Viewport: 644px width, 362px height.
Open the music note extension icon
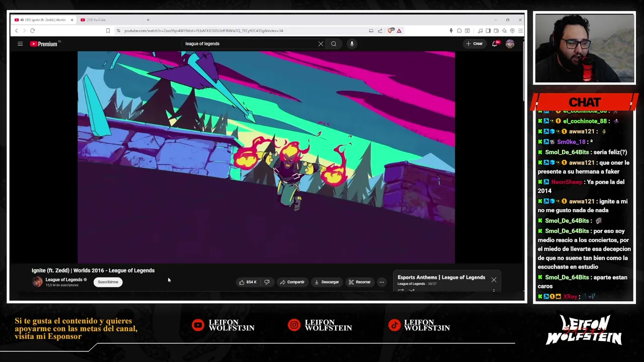tap(480, 31)
